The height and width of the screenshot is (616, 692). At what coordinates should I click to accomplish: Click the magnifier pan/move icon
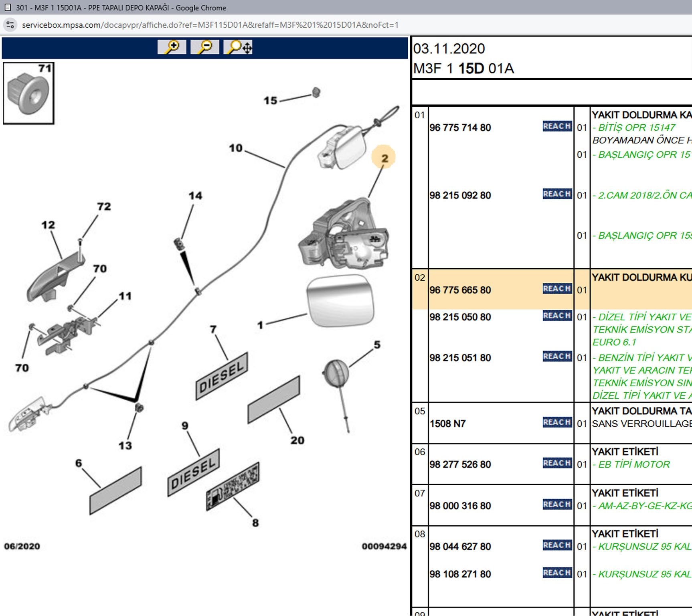[x=238, y=47]
